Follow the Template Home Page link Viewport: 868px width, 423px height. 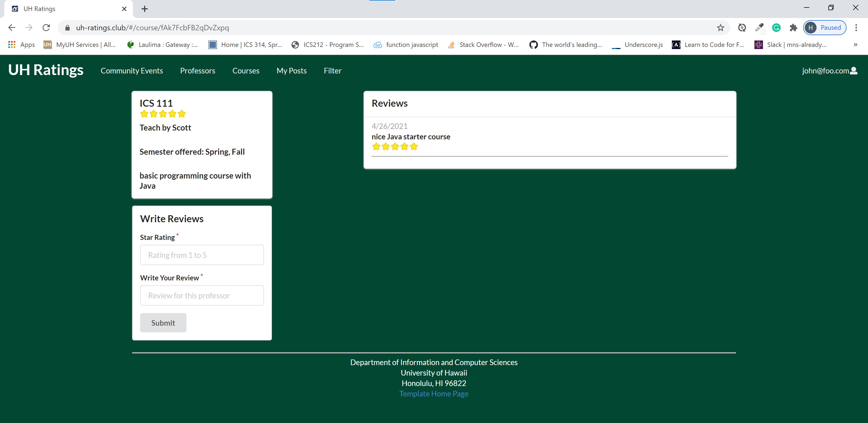click(434, 394)
